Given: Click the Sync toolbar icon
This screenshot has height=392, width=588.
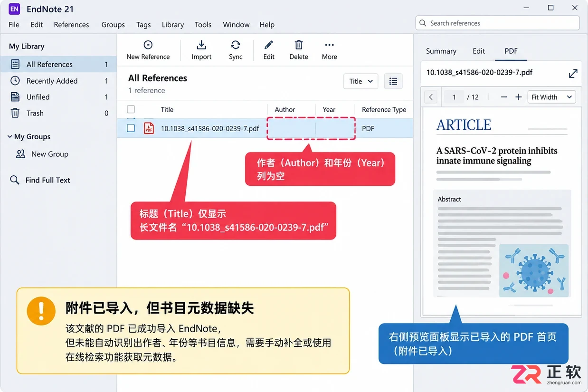Looking at the screenshot, I should point(236,45).
